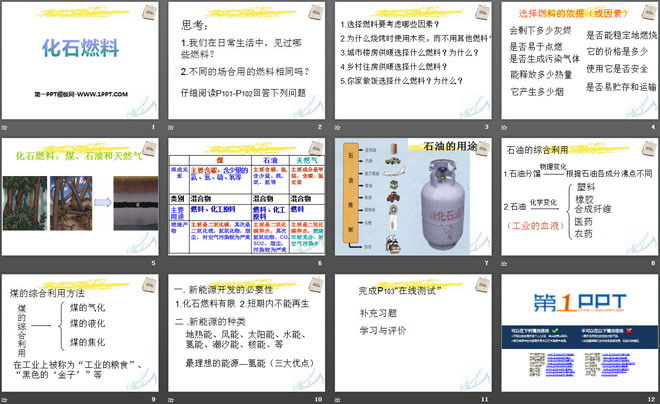Select slide 7 titled 石油的用途

tap(413, 197)
